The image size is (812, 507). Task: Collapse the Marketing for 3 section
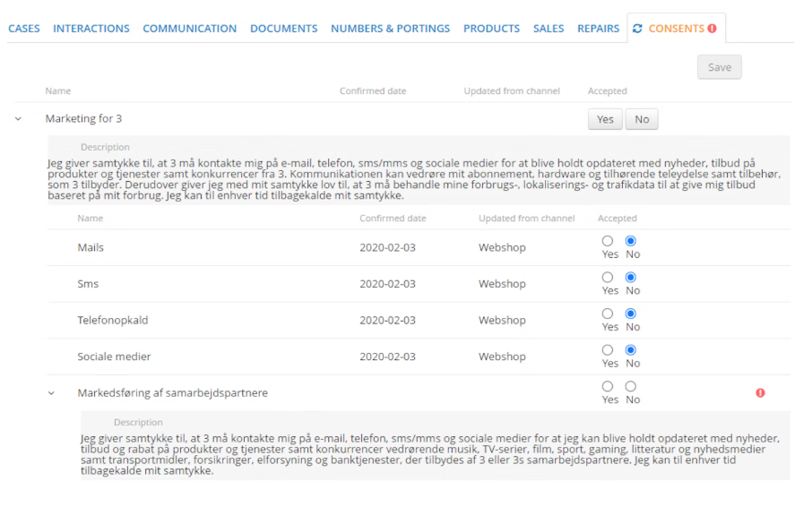[18, 119]
